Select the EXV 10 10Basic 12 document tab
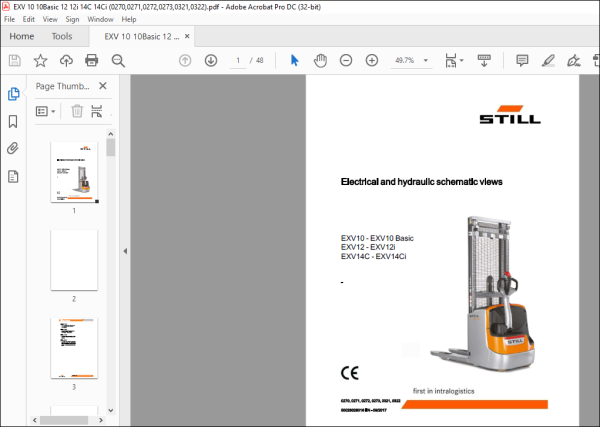This screenshot has height=427, width=600. (142, 36)
